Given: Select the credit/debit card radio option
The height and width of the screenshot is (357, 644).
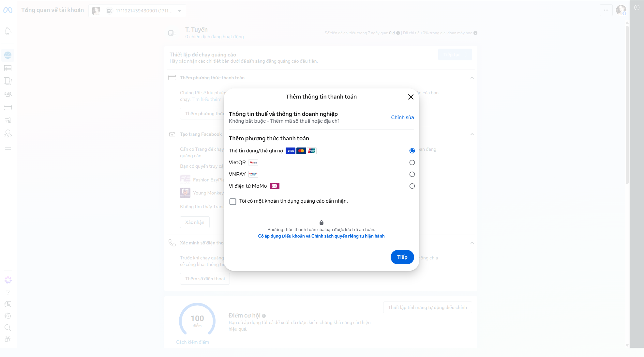Looking at the screenshot, I should coord(412,151).
